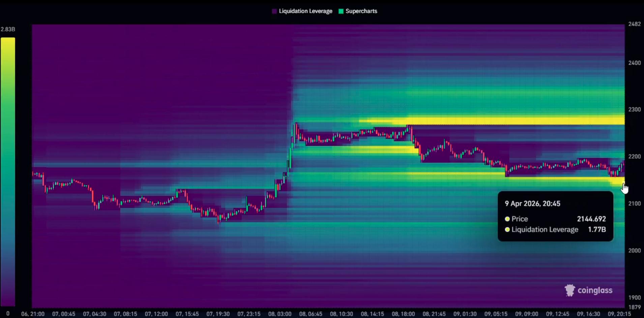Click the leverage color scale gradient bar
This screenshot has width=644, height=318.
click(8, 172)
